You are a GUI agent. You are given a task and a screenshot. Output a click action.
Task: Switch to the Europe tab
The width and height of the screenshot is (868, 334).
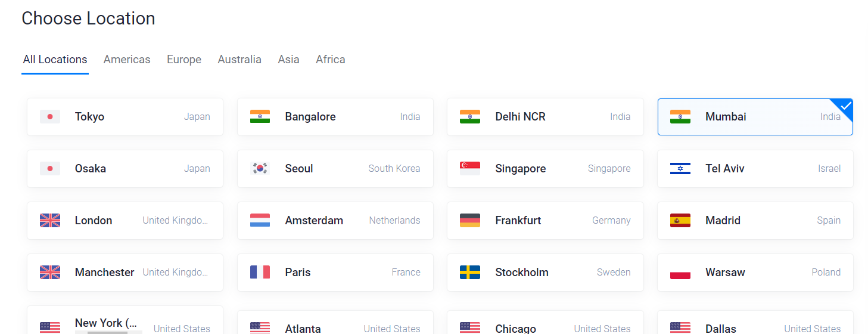(x=184, y=60)
